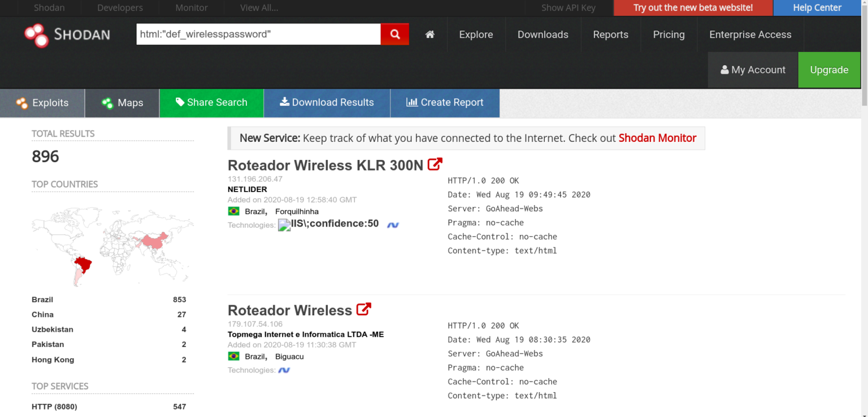Click broken IIS image icon
Screen dimensions: 868x417
[x=284, y=225]
